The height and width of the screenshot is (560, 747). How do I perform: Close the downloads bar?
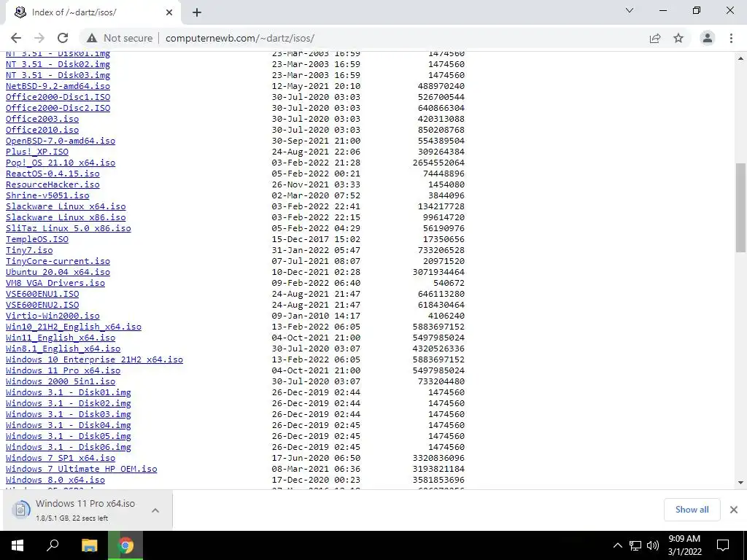pyautogui.click(x=734, y=510)
